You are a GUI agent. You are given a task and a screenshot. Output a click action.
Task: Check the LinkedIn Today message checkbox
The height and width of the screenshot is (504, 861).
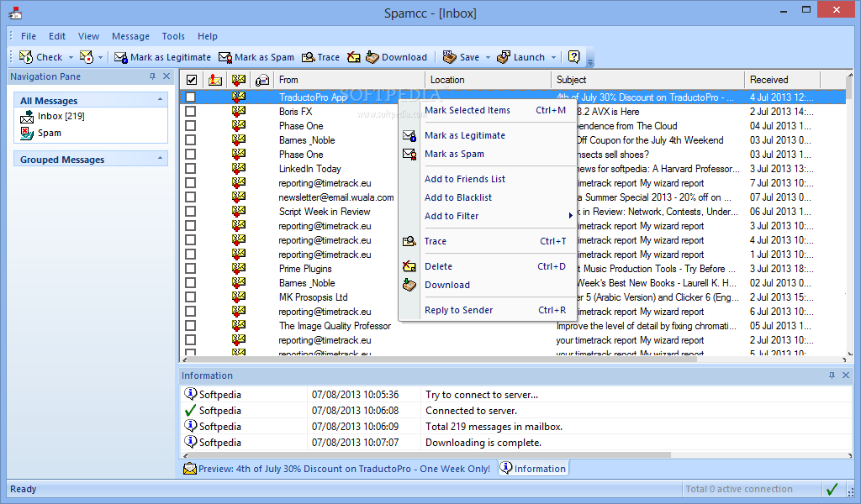(x=191, y=168)
